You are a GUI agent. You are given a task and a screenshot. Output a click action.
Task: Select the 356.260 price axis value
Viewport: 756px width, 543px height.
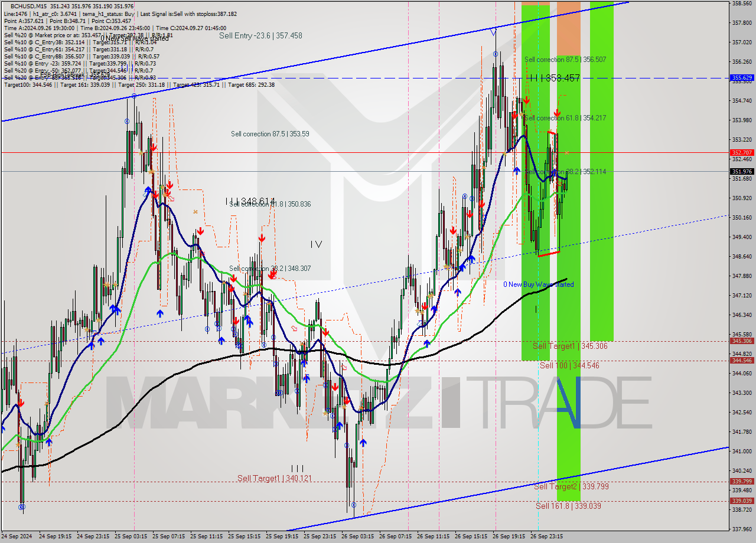(x=742, y=62)
